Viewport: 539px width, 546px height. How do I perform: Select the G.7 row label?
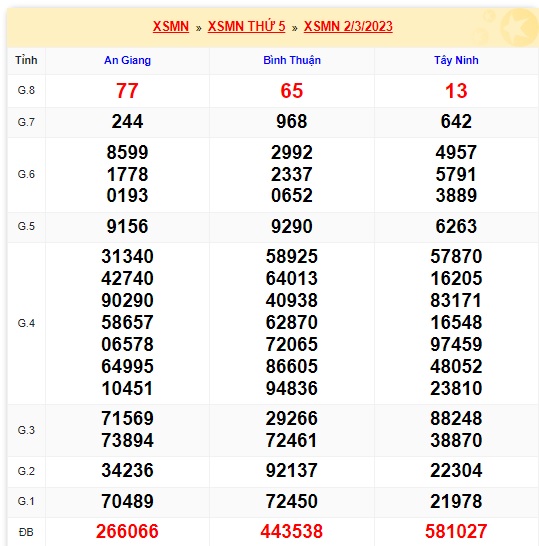click(x=26, y=122)
